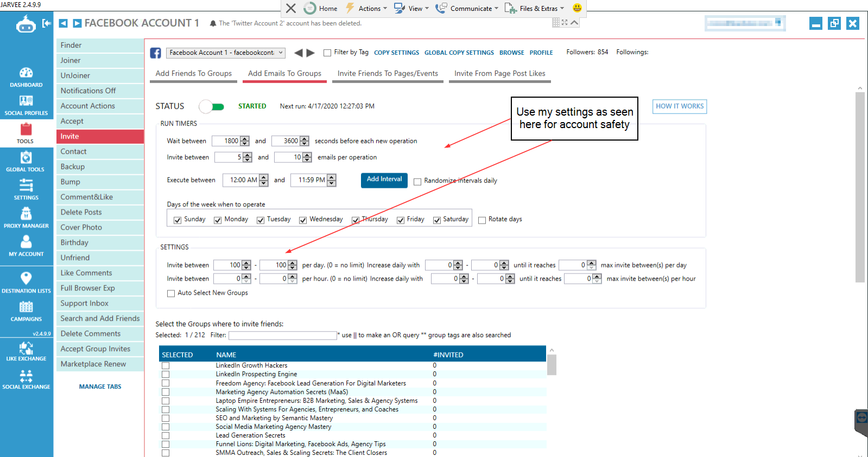Expand Files & Extras dropdown
The width and height of the screenshot is (868, 457).
535,8
